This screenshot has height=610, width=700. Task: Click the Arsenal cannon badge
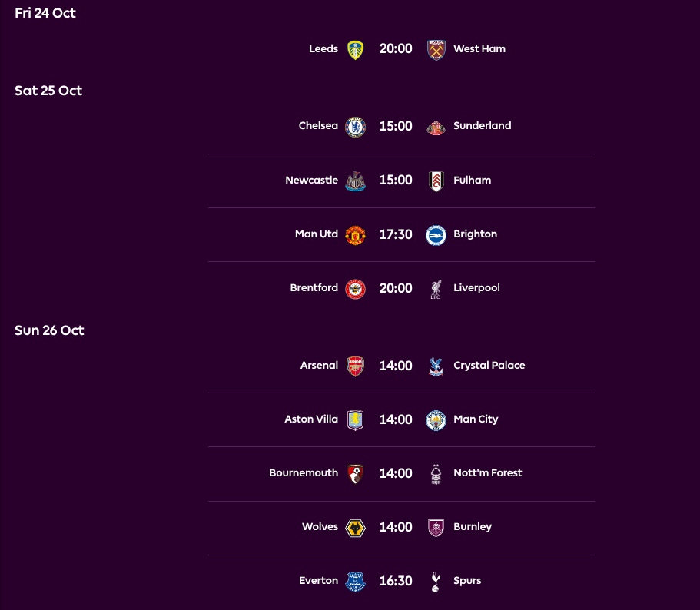(355, 366)
